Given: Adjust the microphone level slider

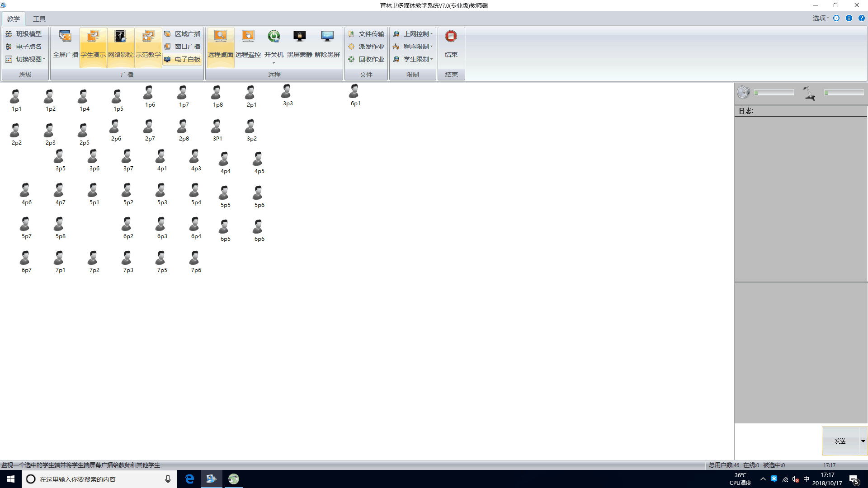Looking at the screenshot, I should (x=844, y=93).
